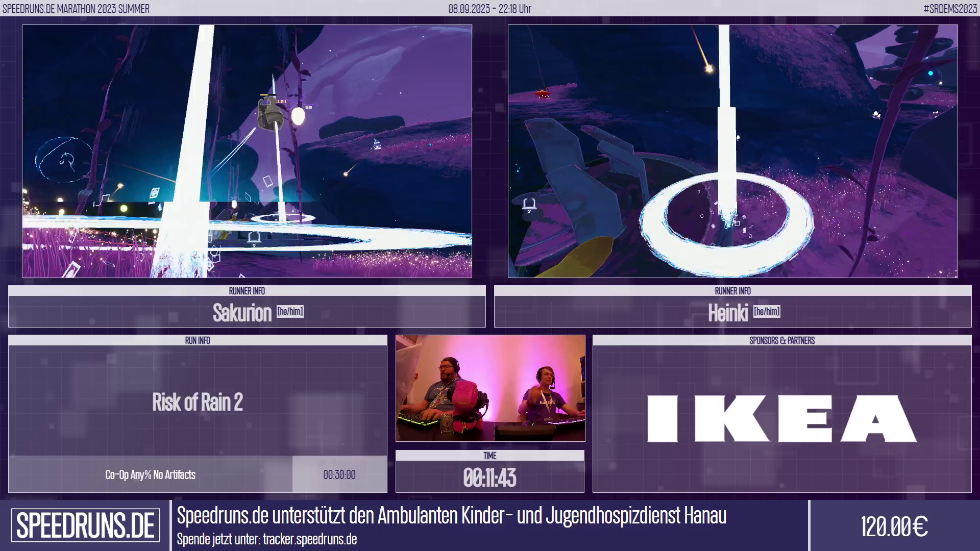Click the 00:11:43 run timer
This screenshot has height=551, width=980.
pyautogui.click(x=489, y=478)
